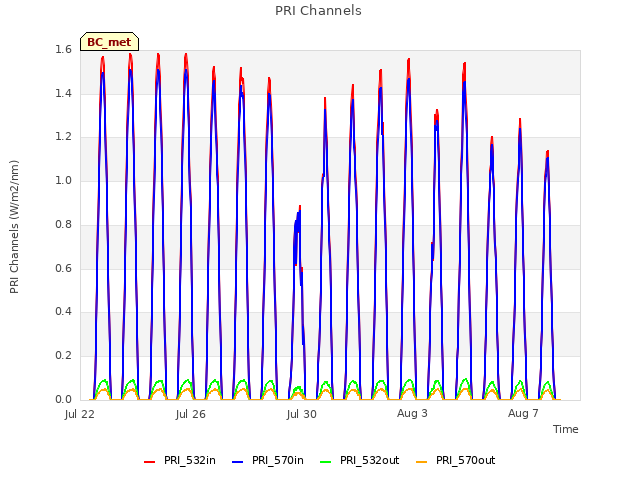The width and height of the screenshot is (640, 480).
Task: Toggle the PRI_532out legend entry
Action: click(x=360, y=461)
